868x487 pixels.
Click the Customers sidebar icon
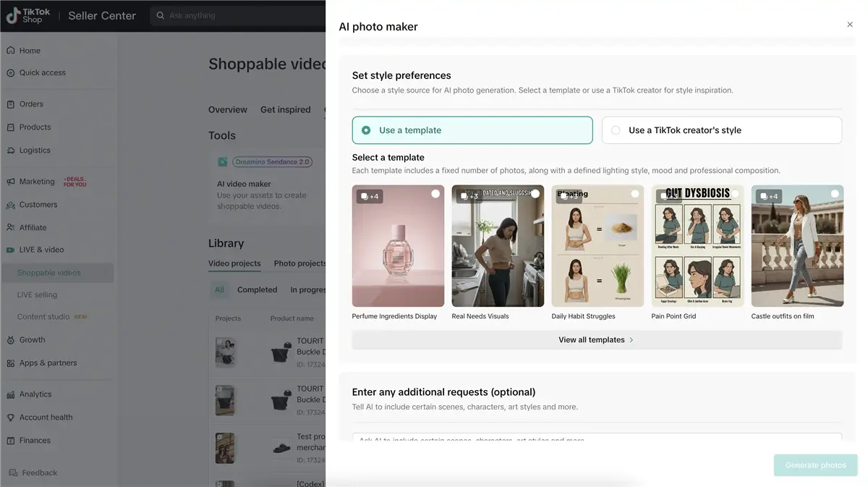point(10,205)
